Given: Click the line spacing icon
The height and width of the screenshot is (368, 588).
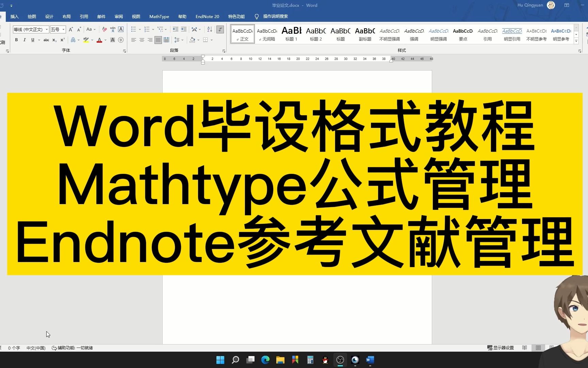Looking at the screenshot, I should pyautogui.click(x=177, y=40).
